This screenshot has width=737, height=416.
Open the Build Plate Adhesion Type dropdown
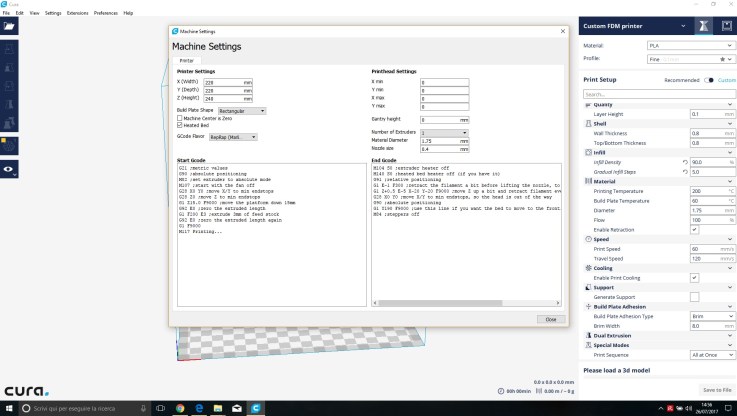(x=713, y=316)
